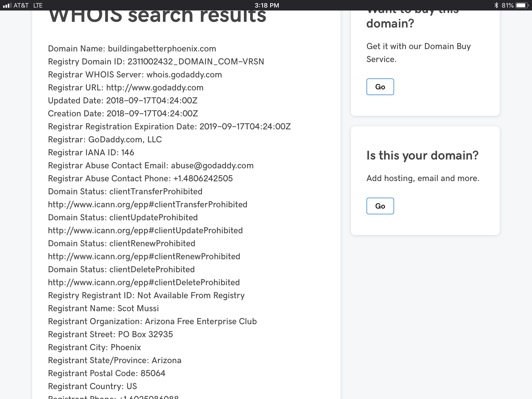Tap the AT&T LTE carrier label
This screenshot has width=532, height=399.
point(28,5)
